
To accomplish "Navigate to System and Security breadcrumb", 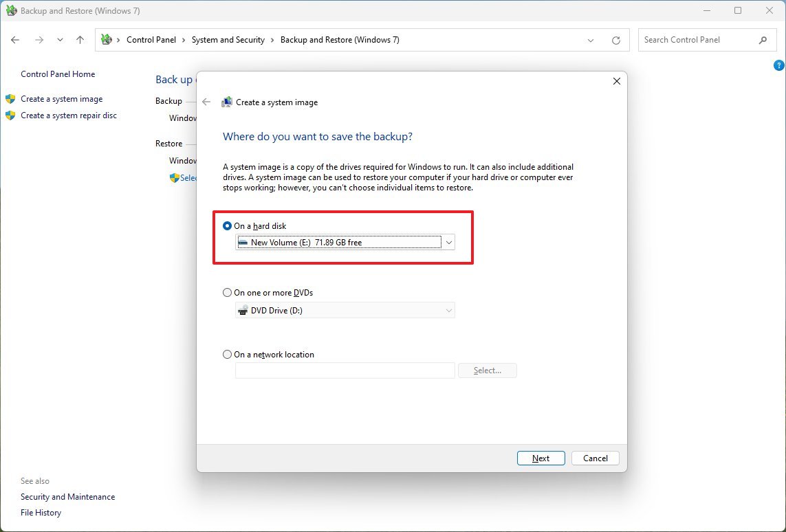I will click(228, 40).
